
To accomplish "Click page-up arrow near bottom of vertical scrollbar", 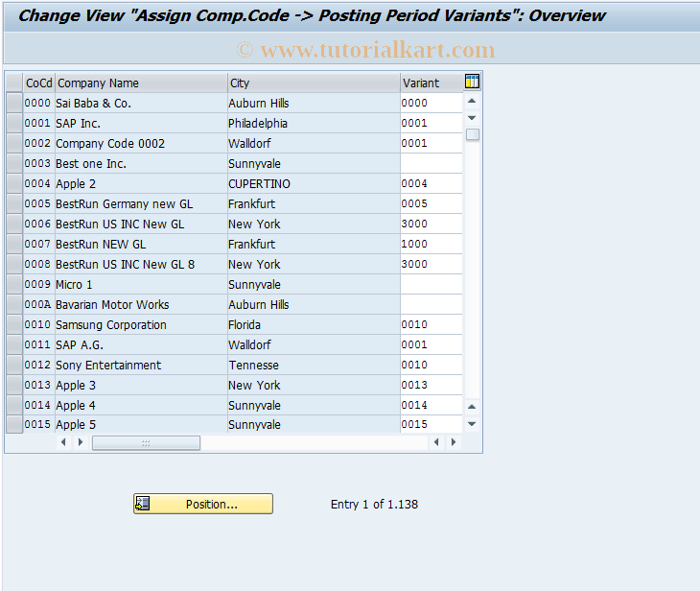I will pos(472,407).
